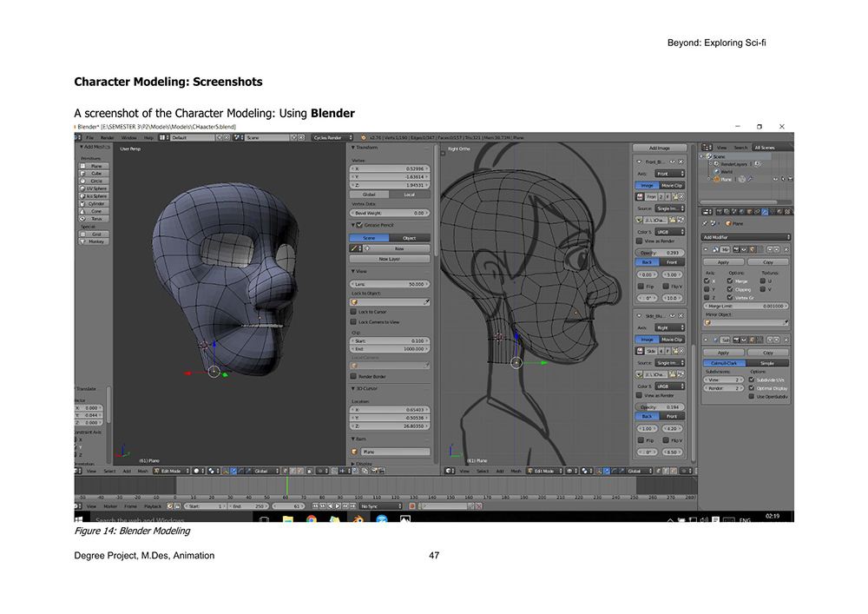
Task: Click the New Layer button
Action: click(x=390, y=259)
